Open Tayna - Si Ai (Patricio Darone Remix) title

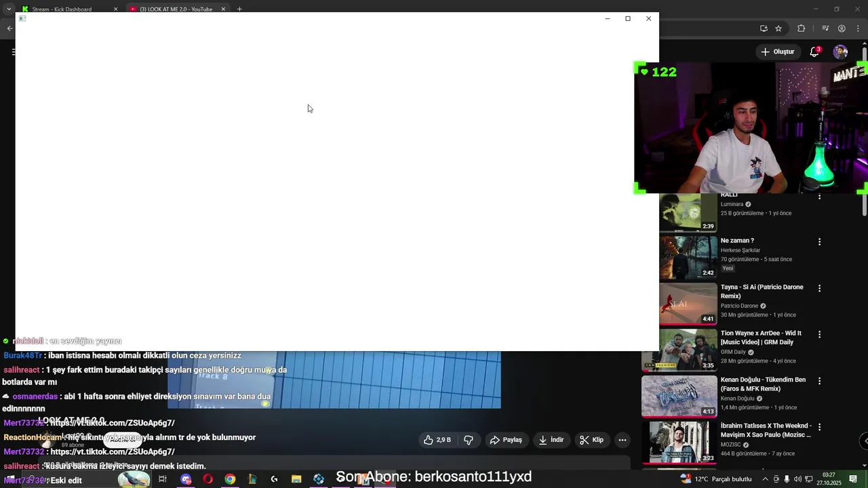[762, 291]
